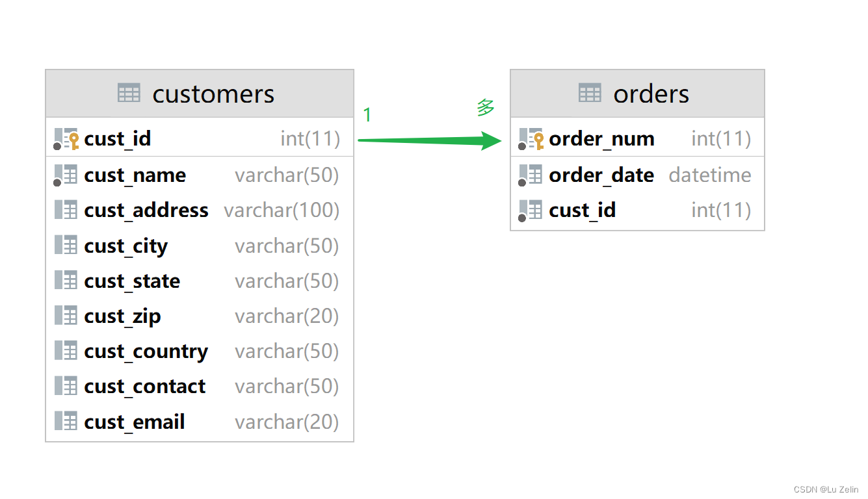The width and height of the screenshot is (868, 499).
Task: Click the cust_id column icon in orders
Action: click(x=531, y=211)
